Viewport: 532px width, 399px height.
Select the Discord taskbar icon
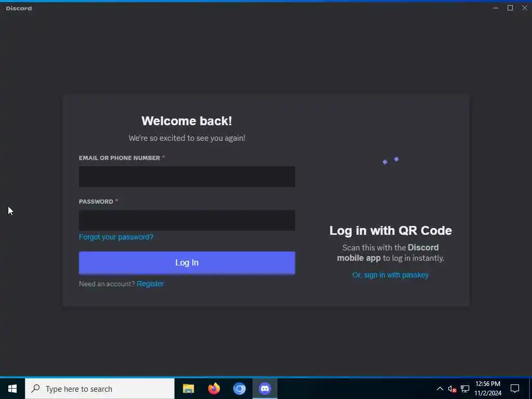(264, 389)
